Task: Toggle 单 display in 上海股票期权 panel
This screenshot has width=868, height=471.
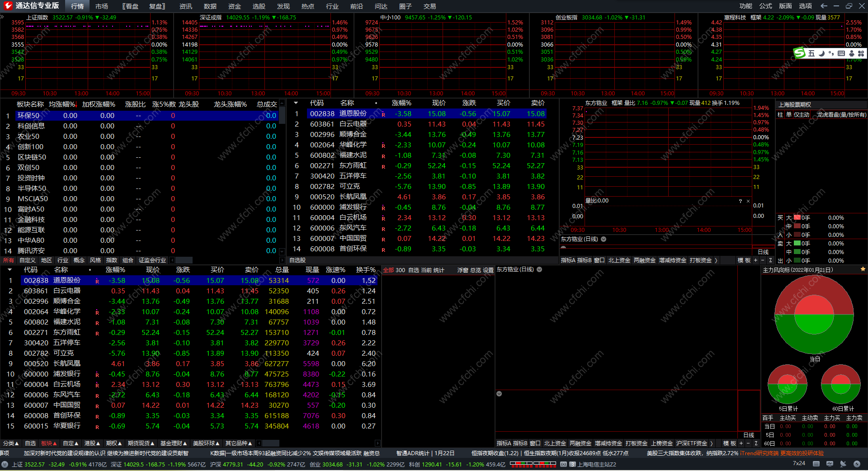Action: [789, 115]
